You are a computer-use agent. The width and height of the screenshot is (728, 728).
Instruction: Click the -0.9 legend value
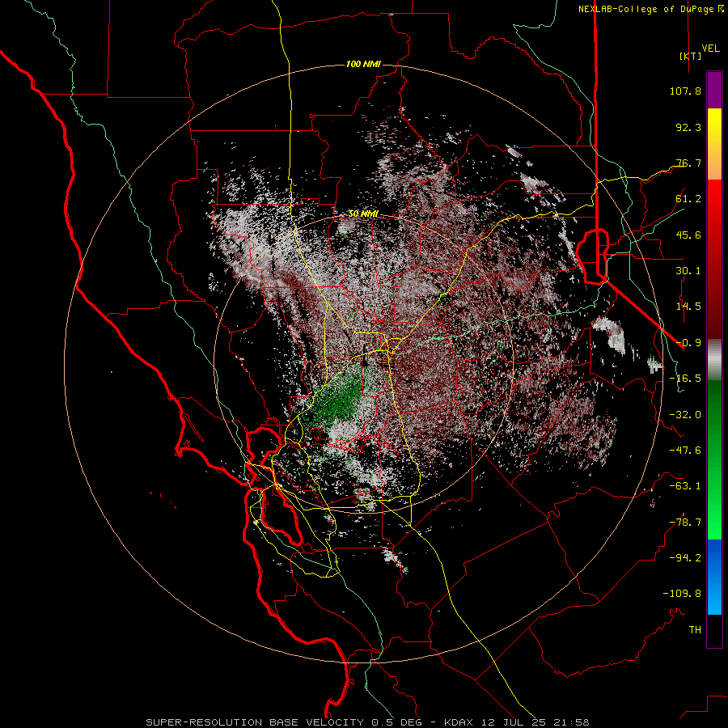(688, 343)
